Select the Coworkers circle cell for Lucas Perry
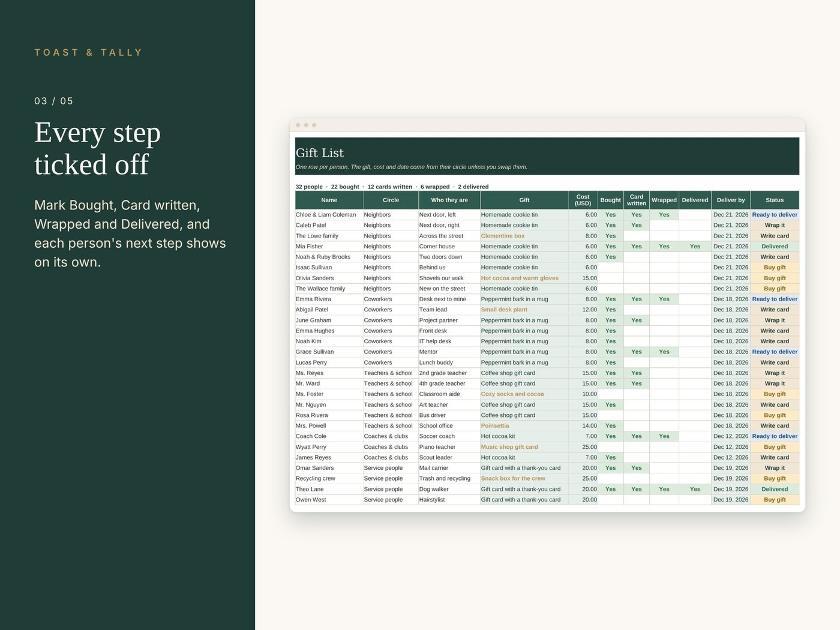The width and height of the screenshot is (840, 630). tap(391, 362)
